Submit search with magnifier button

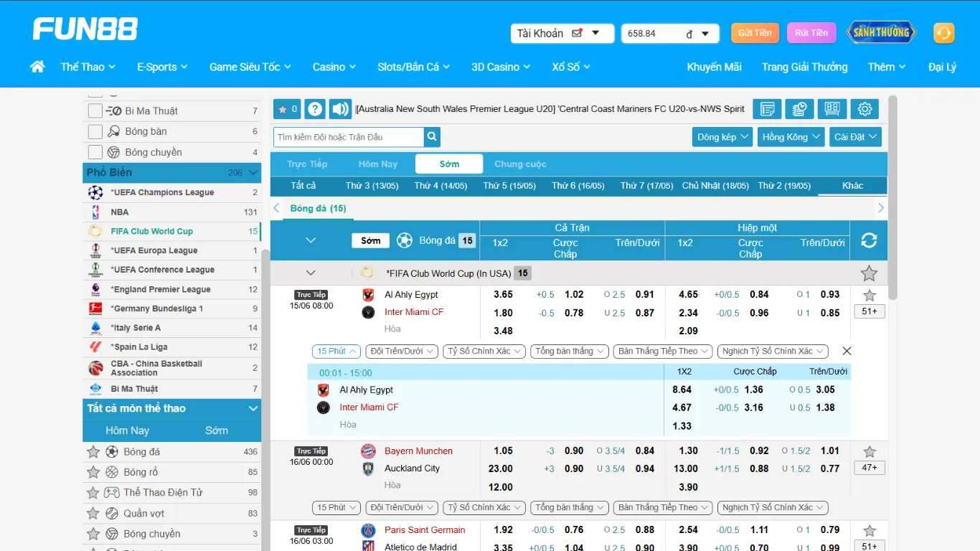[432, 137]
